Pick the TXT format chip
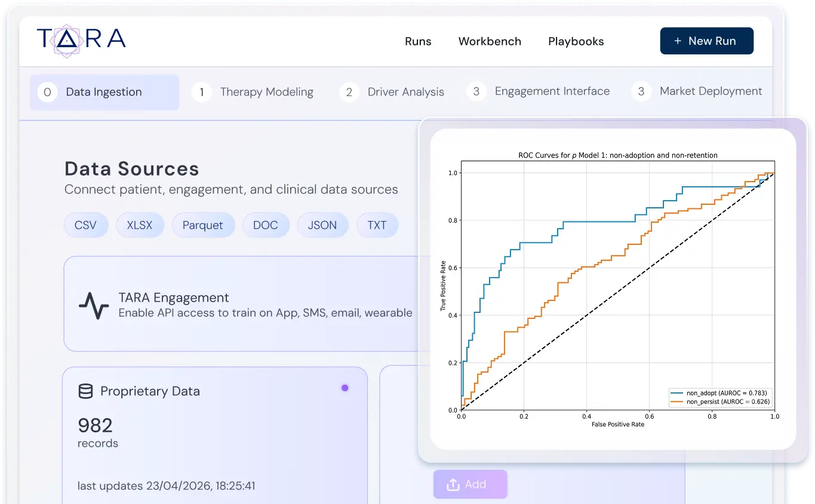Screen dimensions: 815x504 377,225
